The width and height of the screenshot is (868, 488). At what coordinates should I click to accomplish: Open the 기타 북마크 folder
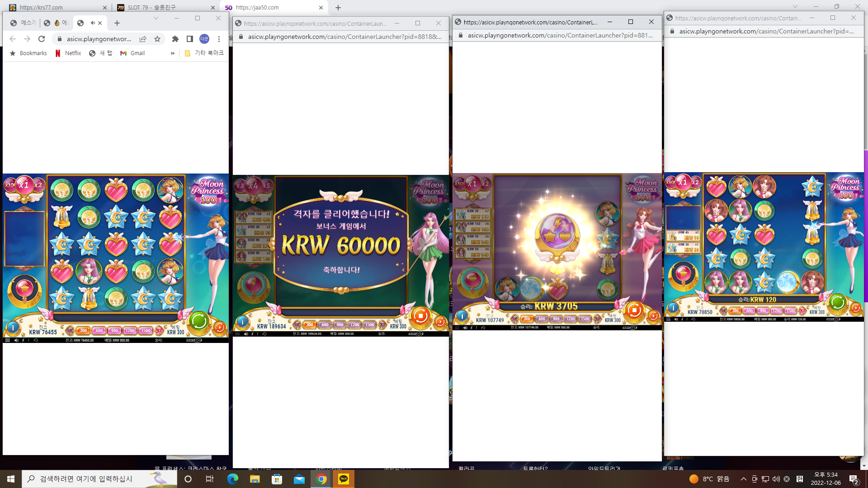(204, 53)
